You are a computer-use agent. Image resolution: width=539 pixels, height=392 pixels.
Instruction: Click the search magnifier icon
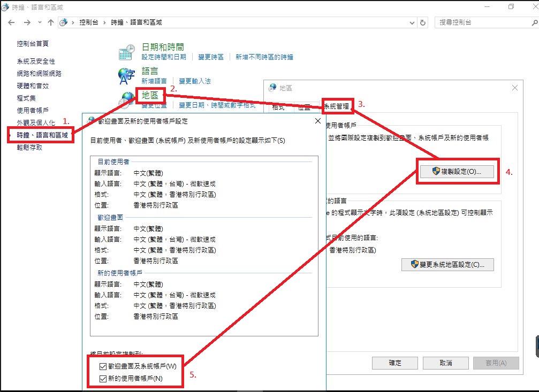[534, 22]
